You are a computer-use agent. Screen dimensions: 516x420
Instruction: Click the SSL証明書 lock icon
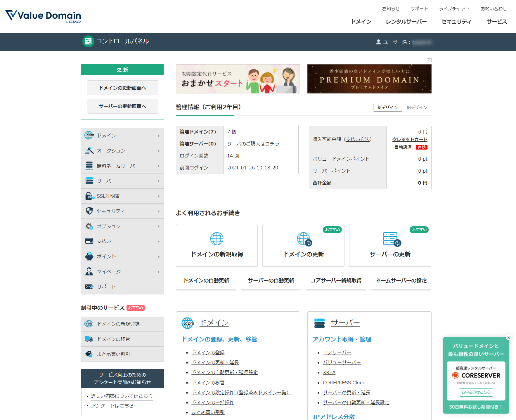[89, 196]
